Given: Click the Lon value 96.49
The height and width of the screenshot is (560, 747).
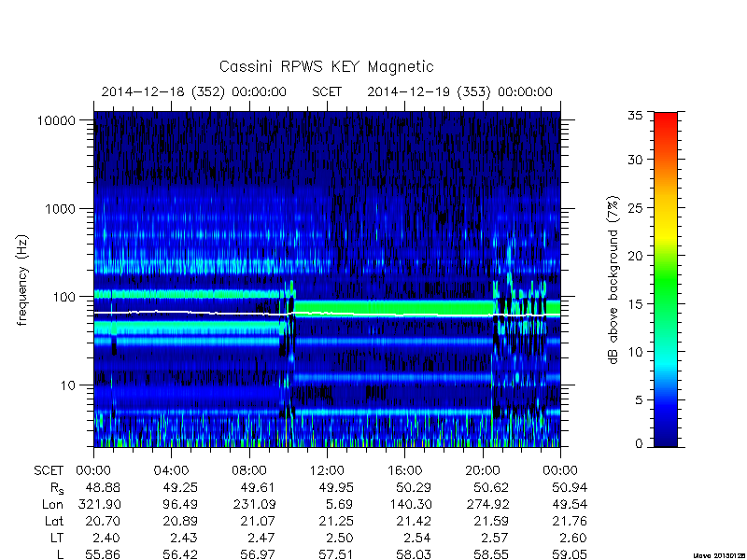Looking at the screenshot, I should point(180,504).
